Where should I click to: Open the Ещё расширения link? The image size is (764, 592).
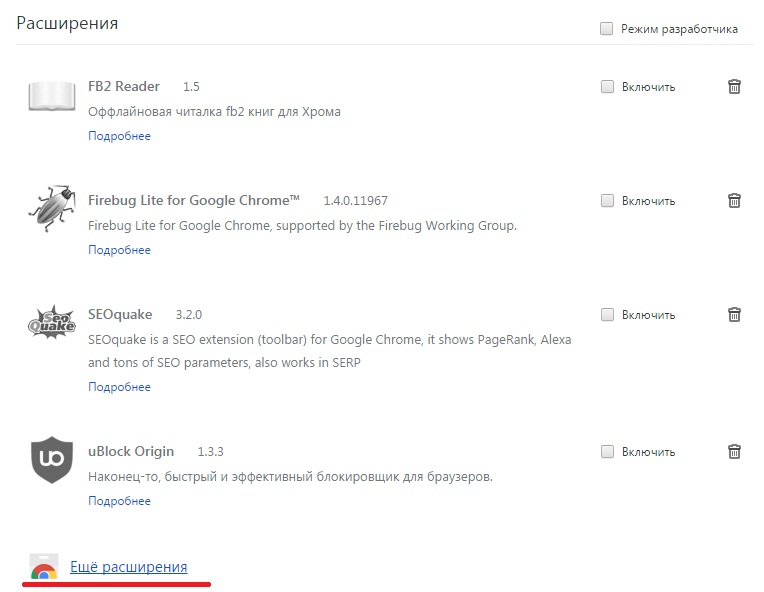point(128,567)
